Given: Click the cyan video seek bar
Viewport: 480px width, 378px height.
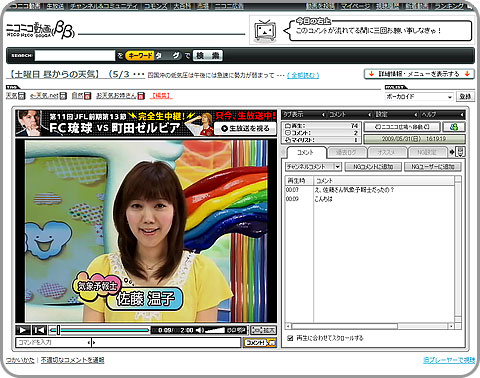Looking at the screenshot, I should (x=99, y=330).
